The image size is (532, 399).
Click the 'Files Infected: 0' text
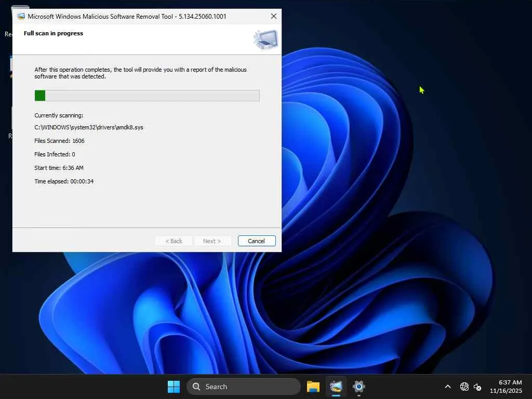[55, 154]
